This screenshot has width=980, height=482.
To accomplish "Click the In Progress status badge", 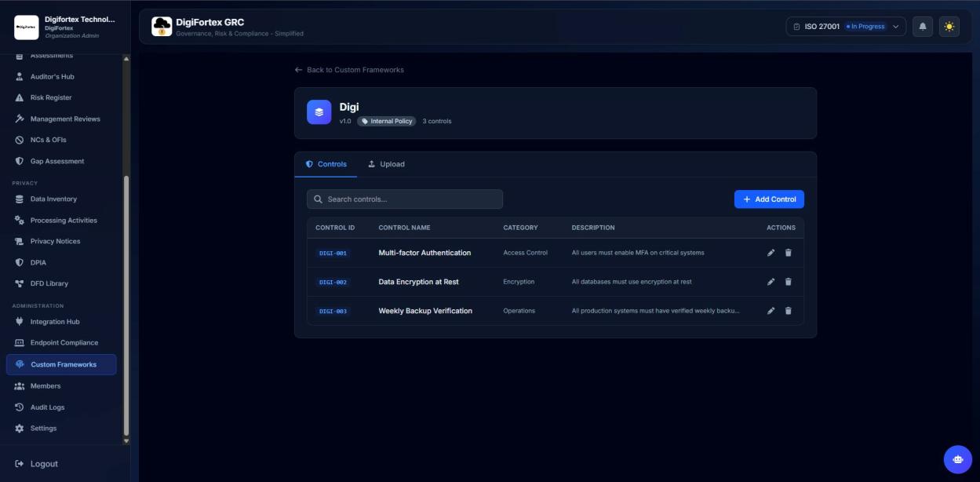I will tap(865, 27).
